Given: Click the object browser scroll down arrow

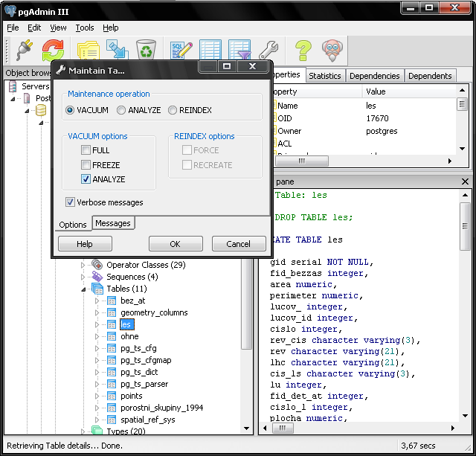Looking at the screenshot, I should [246, 428].
